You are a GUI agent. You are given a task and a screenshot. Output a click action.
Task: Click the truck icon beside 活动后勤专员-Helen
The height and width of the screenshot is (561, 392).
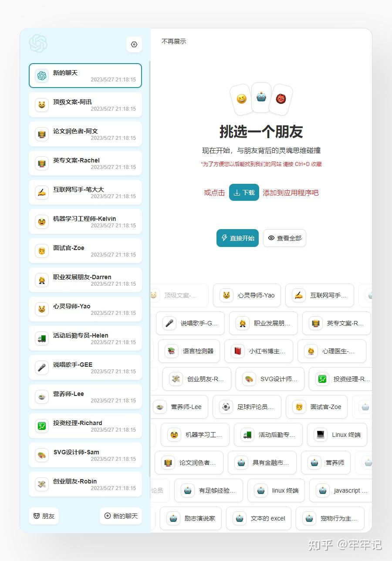(x=41, y=338)
